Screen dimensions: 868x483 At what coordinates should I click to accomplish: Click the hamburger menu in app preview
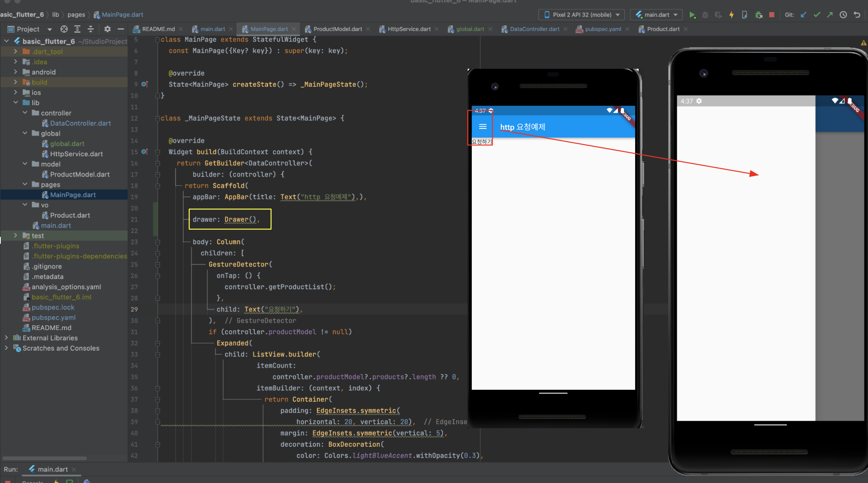pos(483,127)
